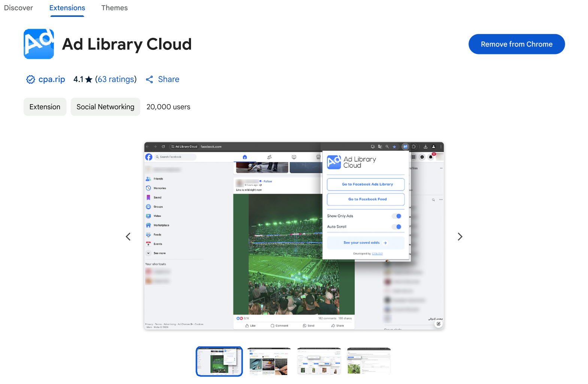The image size is (588, 384).
Task: Click the Facebook logo in the screenshot
Action: pos(149,157)
